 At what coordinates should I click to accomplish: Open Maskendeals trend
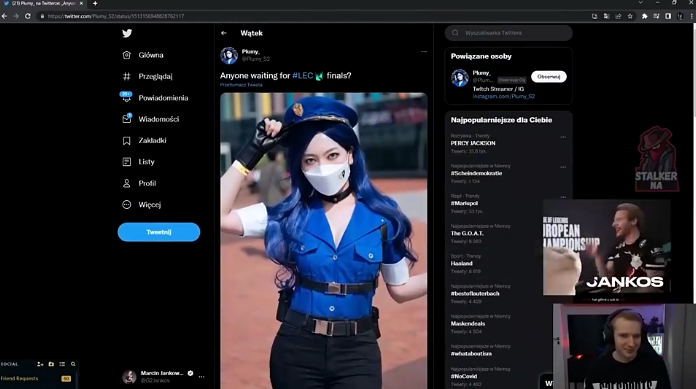[x=468, y=324]
